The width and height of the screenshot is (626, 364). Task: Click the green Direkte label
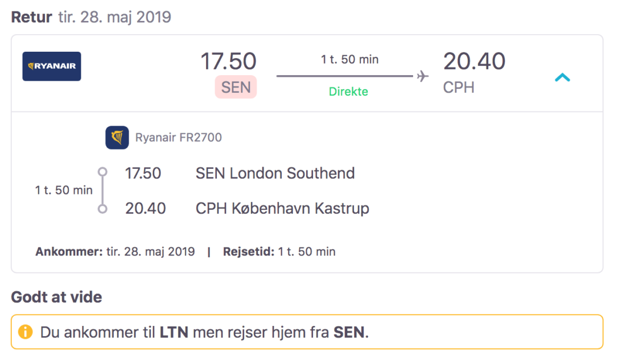pos(348,92)
